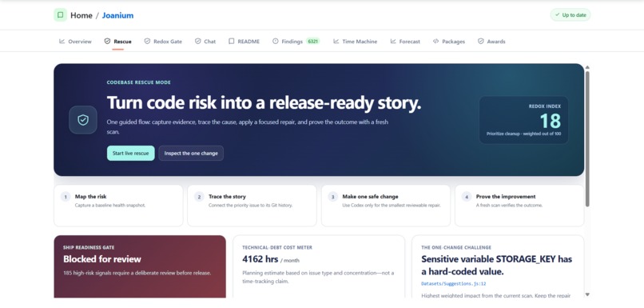Open the Blocked for review card

[x=140, y=266]
